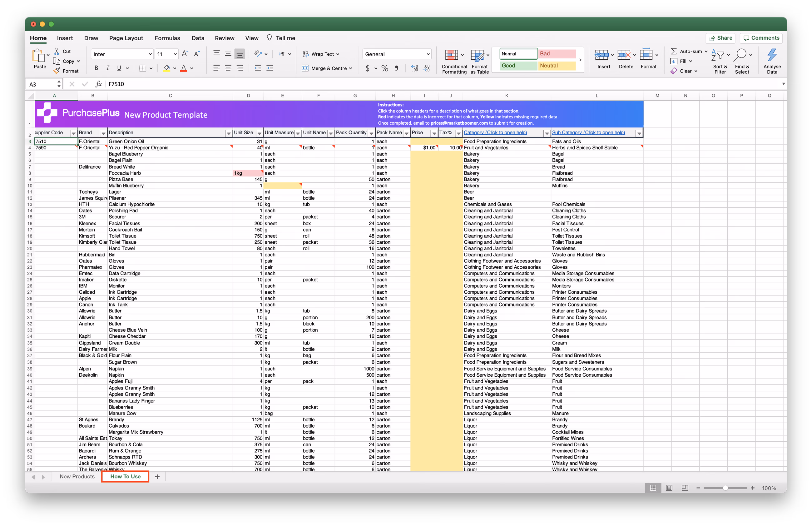Toggle Normal view in status bar
This screenshot has height=526, width=812.
(653, 488)
